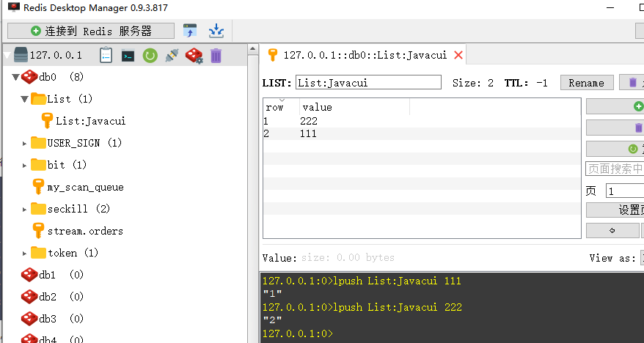
Task: Click the export connections icon
Action: 216,31
